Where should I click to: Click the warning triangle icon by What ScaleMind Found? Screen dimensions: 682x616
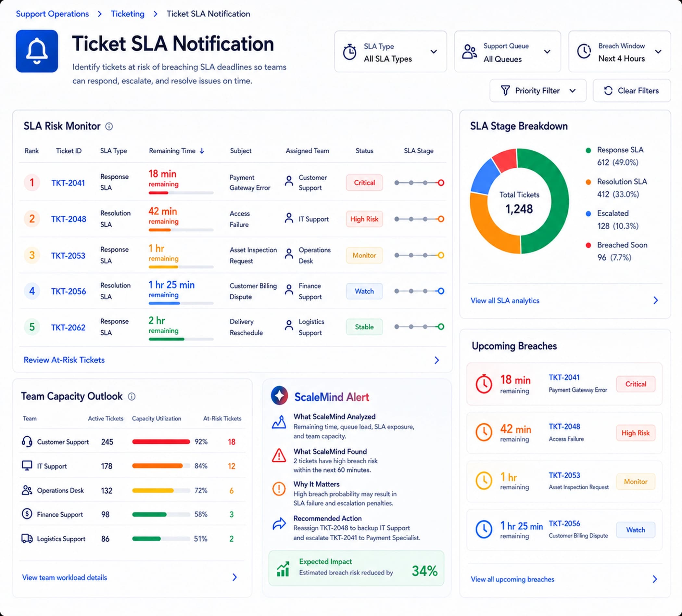click(x=279, y=456)
